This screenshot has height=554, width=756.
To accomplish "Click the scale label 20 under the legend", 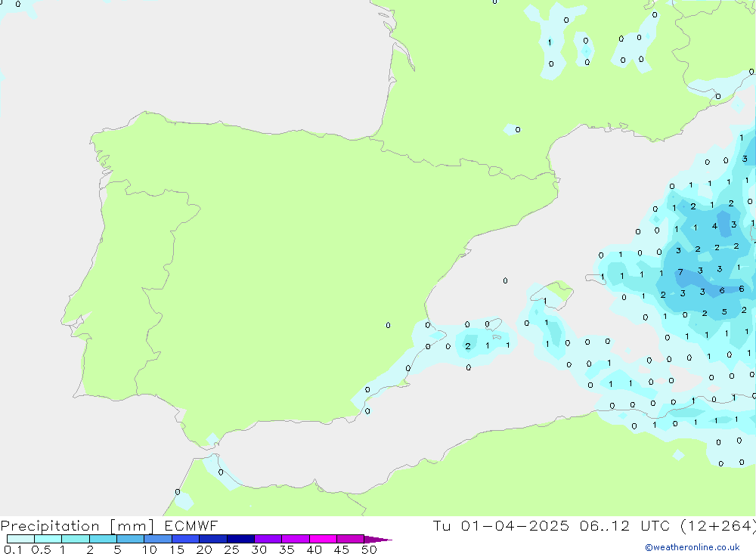I will 203,549.
